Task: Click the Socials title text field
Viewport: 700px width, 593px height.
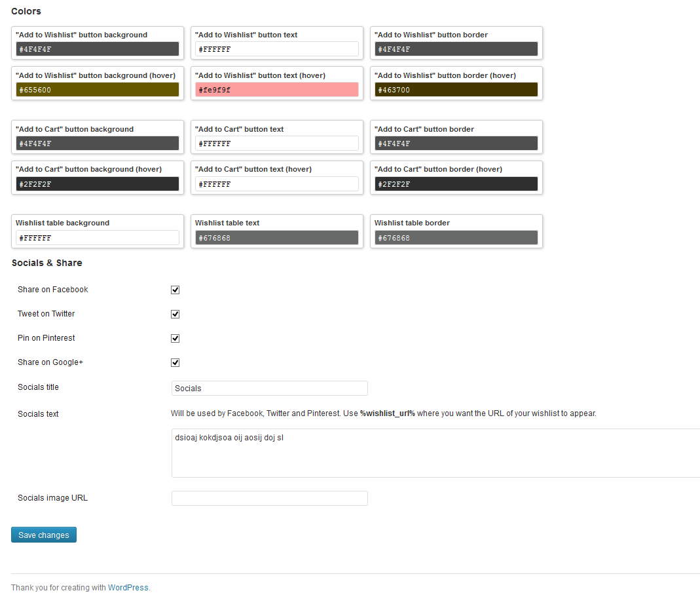Action: tap(269, 389)
